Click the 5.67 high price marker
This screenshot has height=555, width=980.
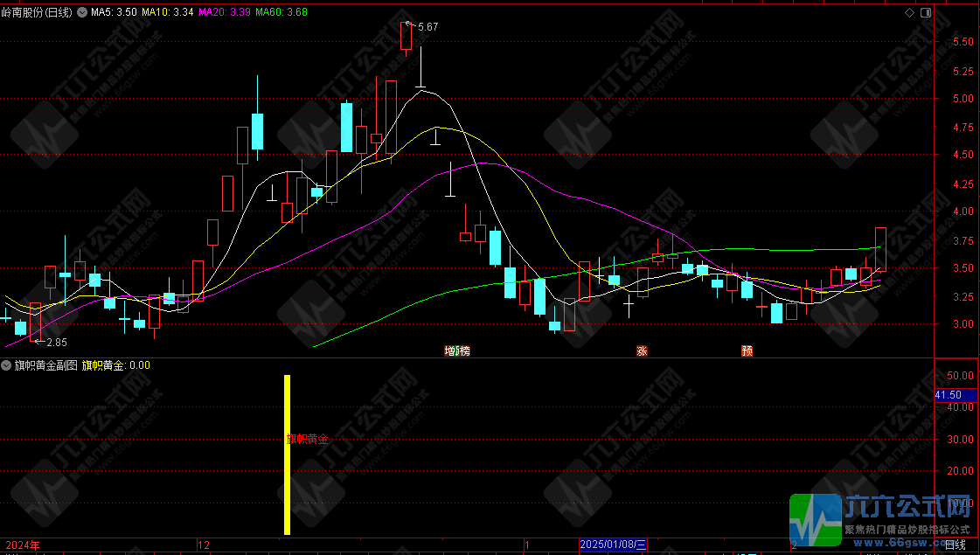point(427,27)
